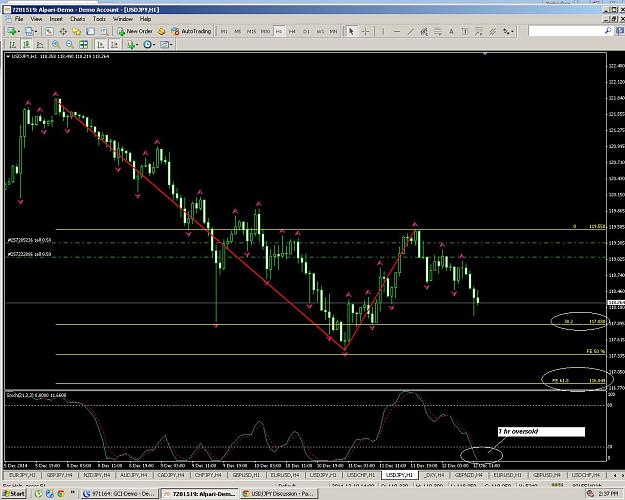Toggle the Navigator folder-star icon
This screenshot has width=625, height=500.
77,31
